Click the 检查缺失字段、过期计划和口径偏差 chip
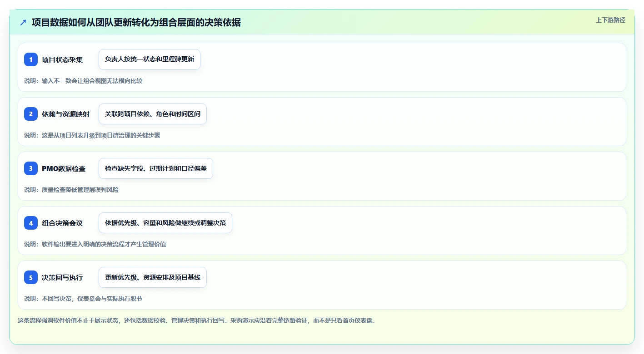The width and height of the screenshot is (644, 354). point(156,168)
